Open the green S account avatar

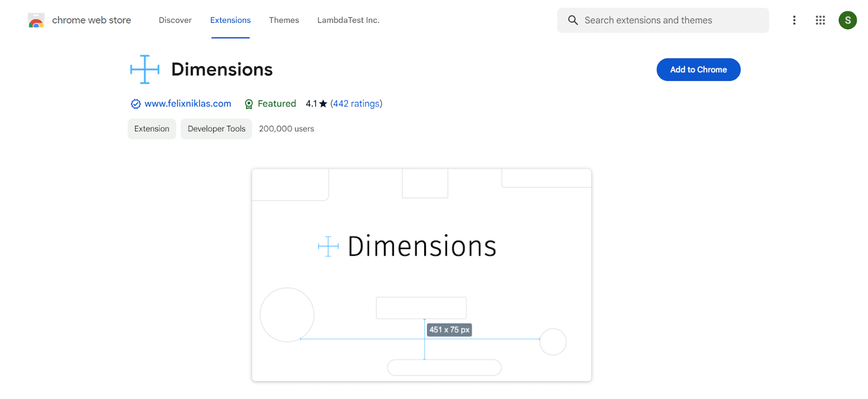coord(847,20)
